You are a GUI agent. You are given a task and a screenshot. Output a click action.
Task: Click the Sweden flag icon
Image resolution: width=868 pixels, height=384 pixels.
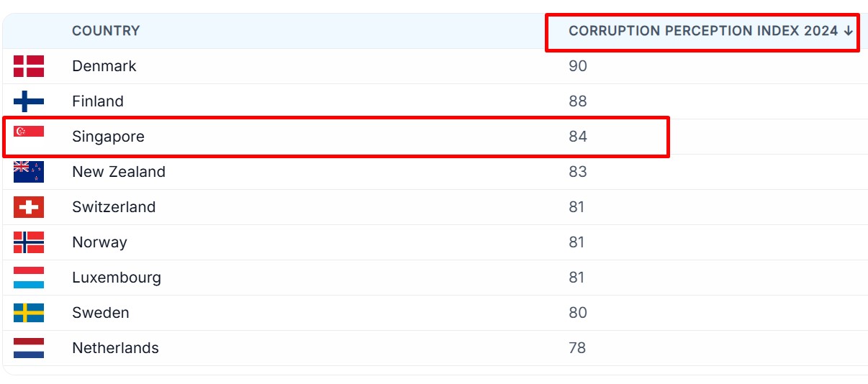coord(29,313)
